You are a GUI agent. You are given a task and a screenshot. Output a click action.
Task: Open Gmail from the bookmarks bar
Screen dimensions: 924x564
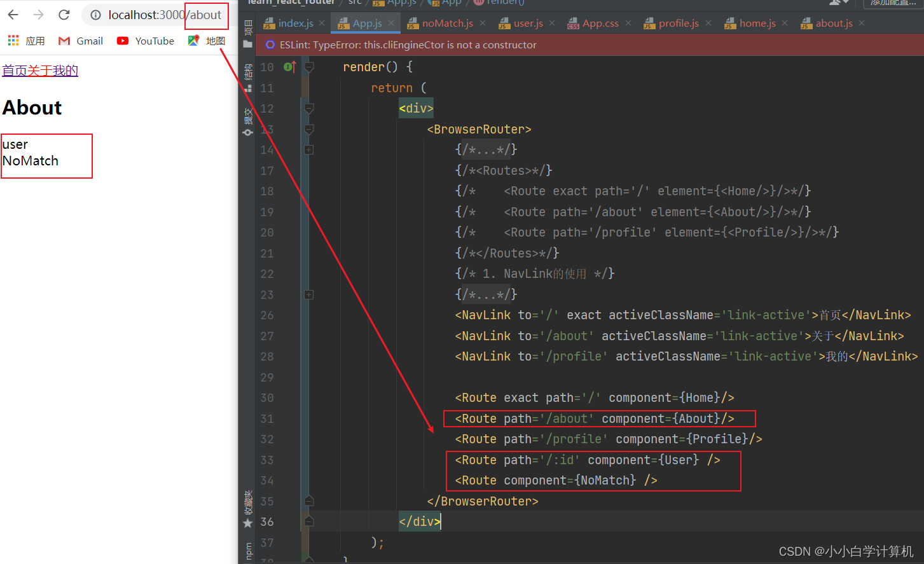point(80,41)
